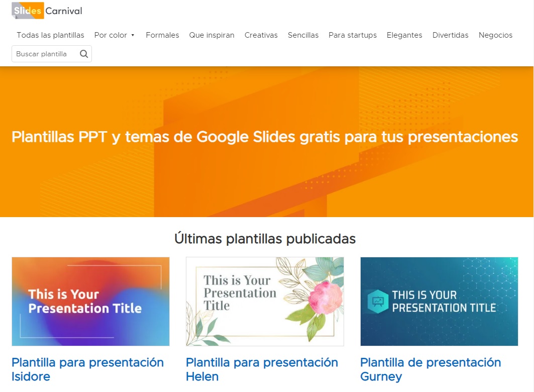Image resolution: width=534 pixels, height=392 pixels.
Task: Open the Formales category
Action: (162, 35)
